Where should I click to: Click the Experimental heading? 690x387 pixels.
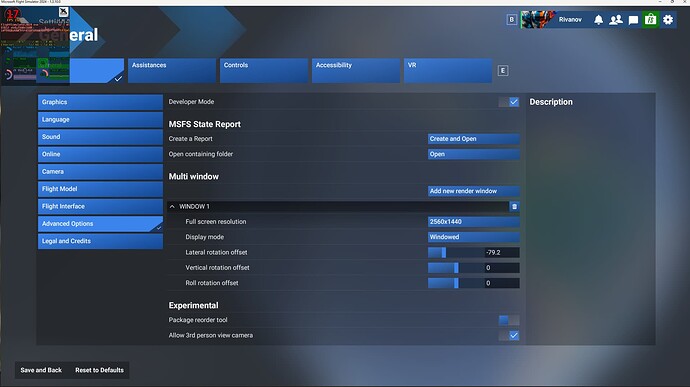[193, 306]
